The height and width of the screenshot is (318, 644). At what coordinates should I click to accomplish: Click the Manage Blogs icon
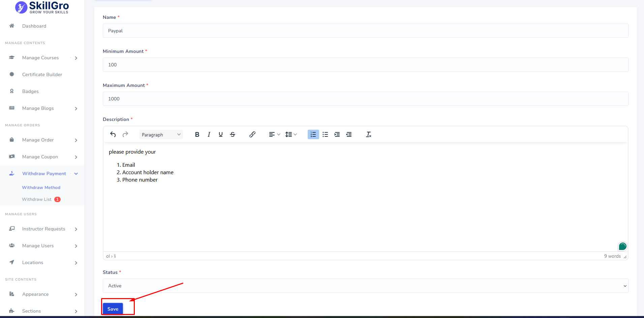12,108
